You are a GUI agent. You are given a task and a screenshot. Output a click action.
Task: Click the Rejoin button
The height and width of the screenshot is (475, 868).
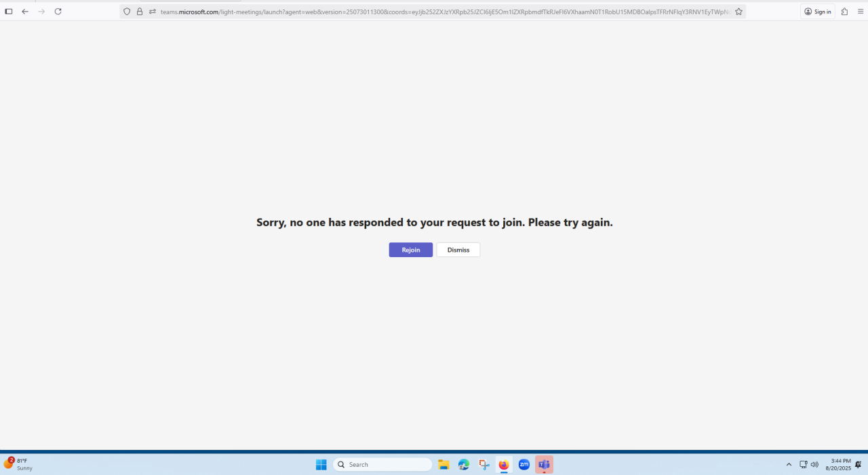[x=410, y=250]
